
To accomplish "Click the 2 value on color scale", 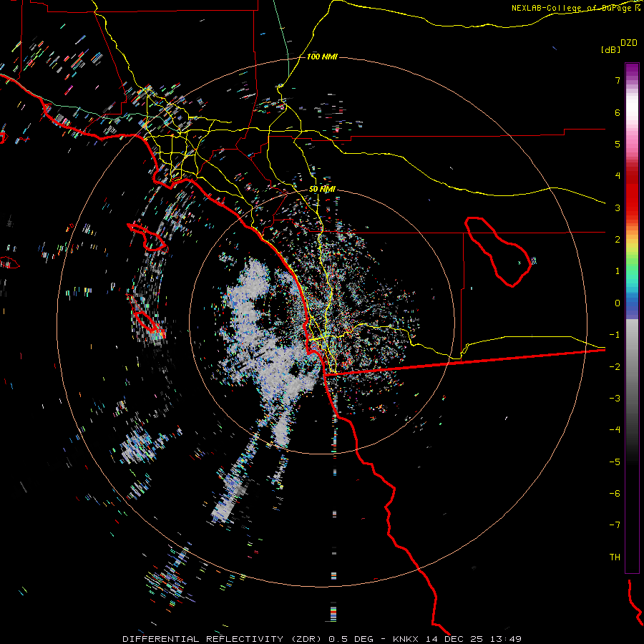I will pos(618,240).
